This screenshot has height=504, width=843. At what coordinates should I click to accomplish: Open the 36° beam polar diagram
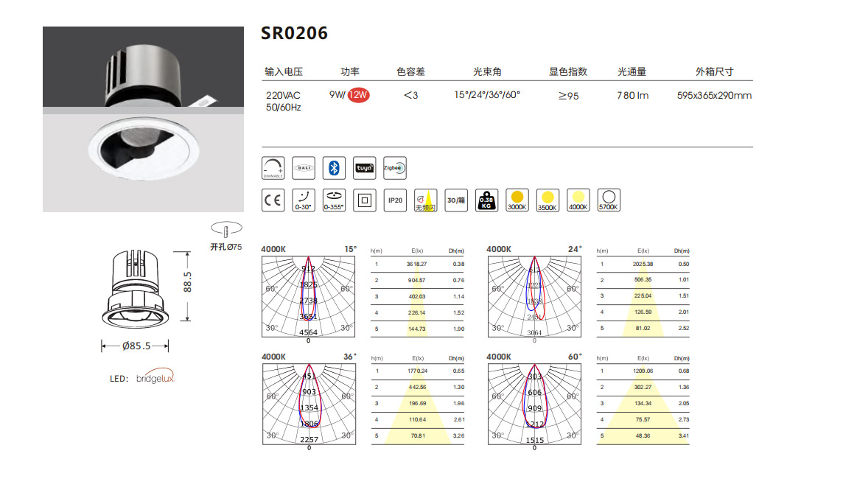click(309, 404)
